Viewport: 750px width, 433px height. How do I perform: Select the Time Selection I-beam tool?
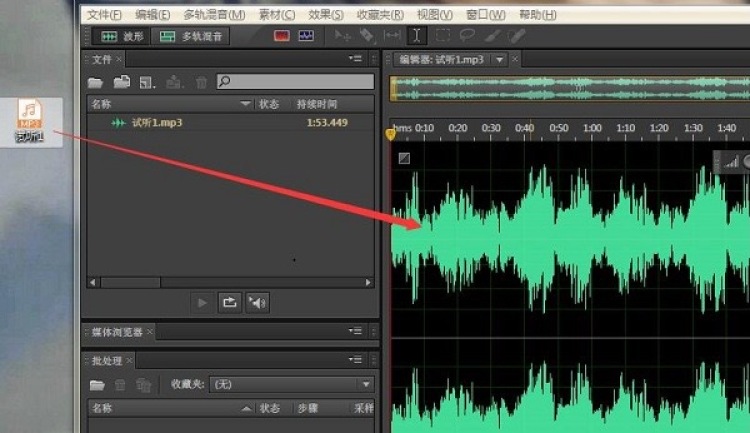(x=417, y=36)
